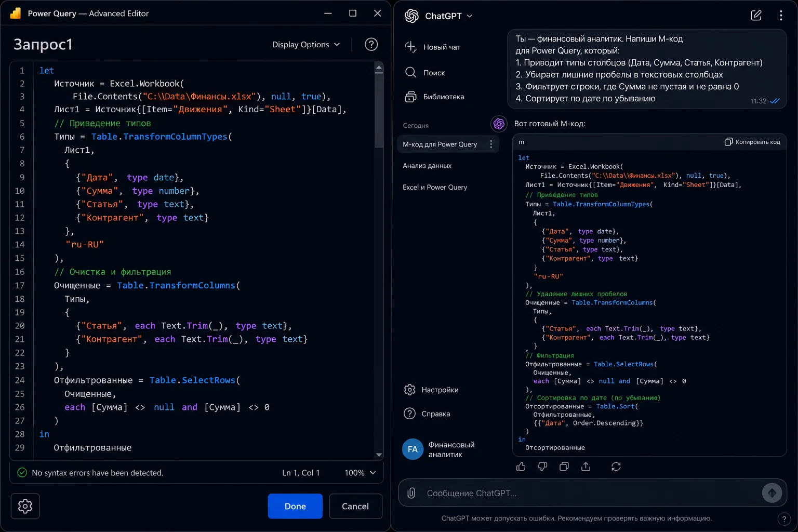This screenshot has width=798, height=532.
Task: Click the editor vertical scrollbar thumb
Action: [379, 111]
